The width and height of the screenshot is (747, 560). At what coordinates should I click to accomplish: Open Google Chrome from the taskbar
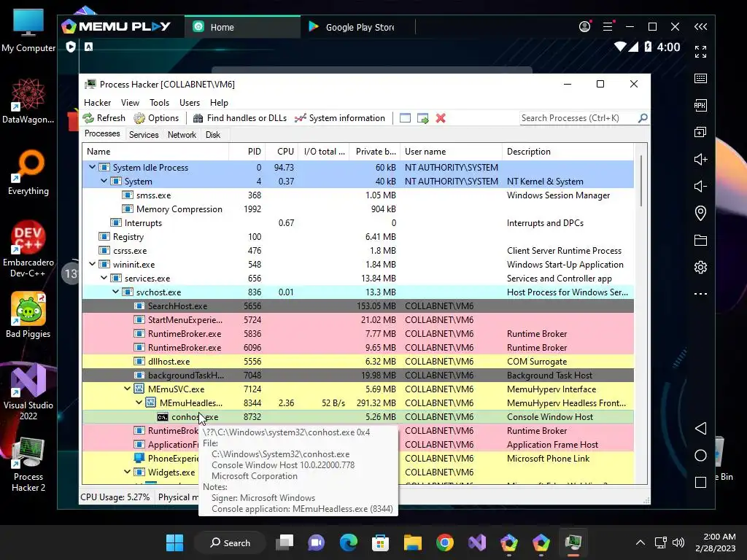[444, 542]
